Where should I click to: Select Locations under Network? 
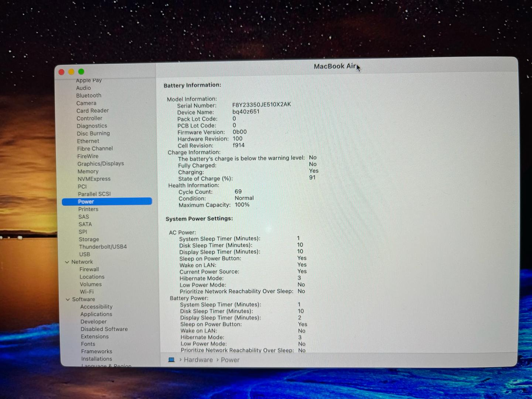[92, 277]
